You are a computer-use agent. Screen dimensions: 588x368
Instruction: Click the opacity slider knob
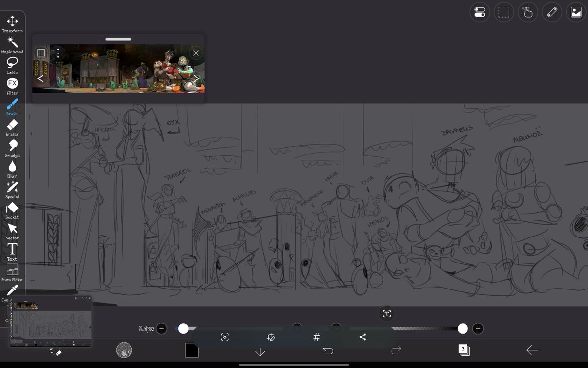463,329
